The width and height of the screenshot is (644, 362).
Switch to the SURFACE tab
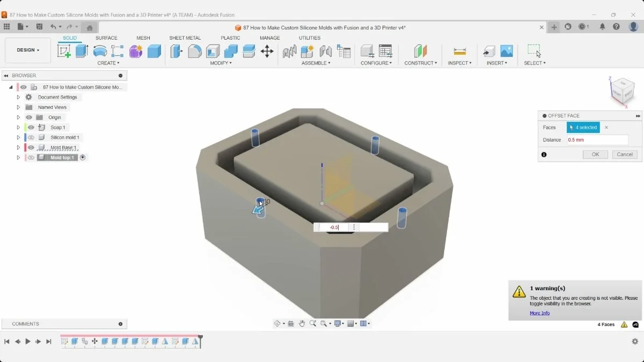coord(106,38)
